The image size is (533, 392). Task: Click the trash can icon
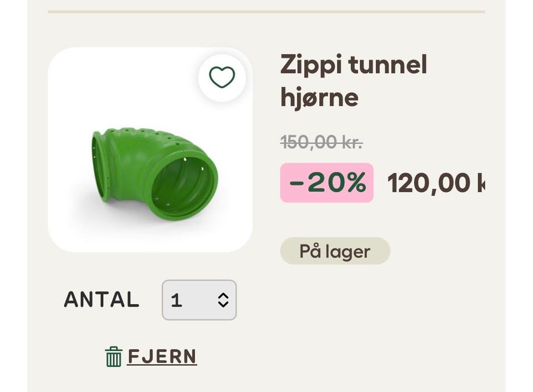click(x=113, y=356)
